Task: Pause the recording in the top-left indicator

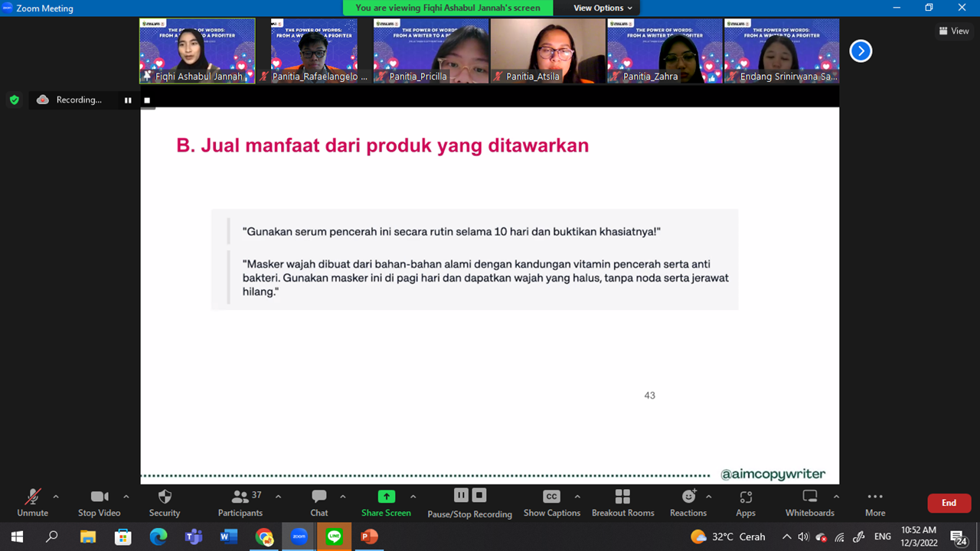Action: (x=128, y=100)
